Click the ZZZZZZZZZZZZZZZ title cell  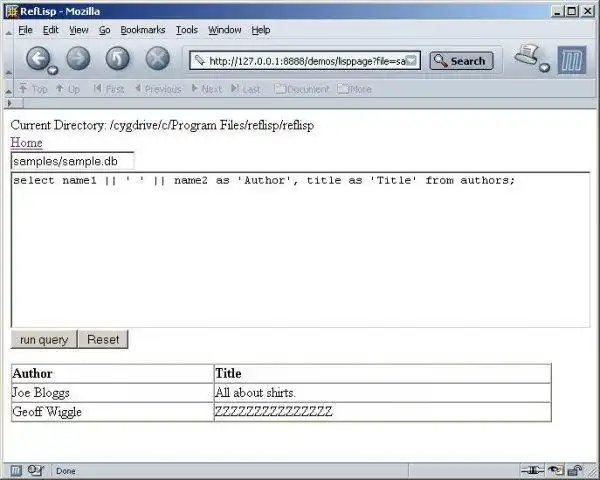tap(383, 412)
